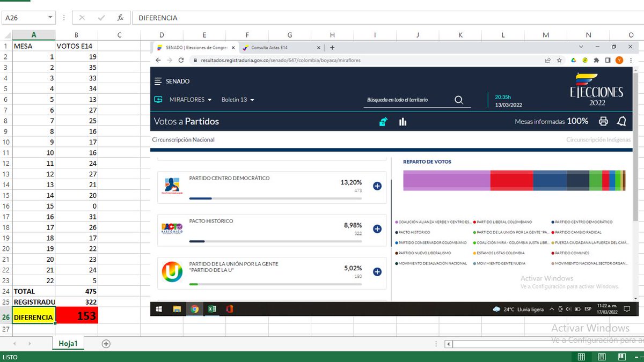The height and width of the screenshot is (362, 644).
Task: Print results with the printer icon
Action: [603, 122]
